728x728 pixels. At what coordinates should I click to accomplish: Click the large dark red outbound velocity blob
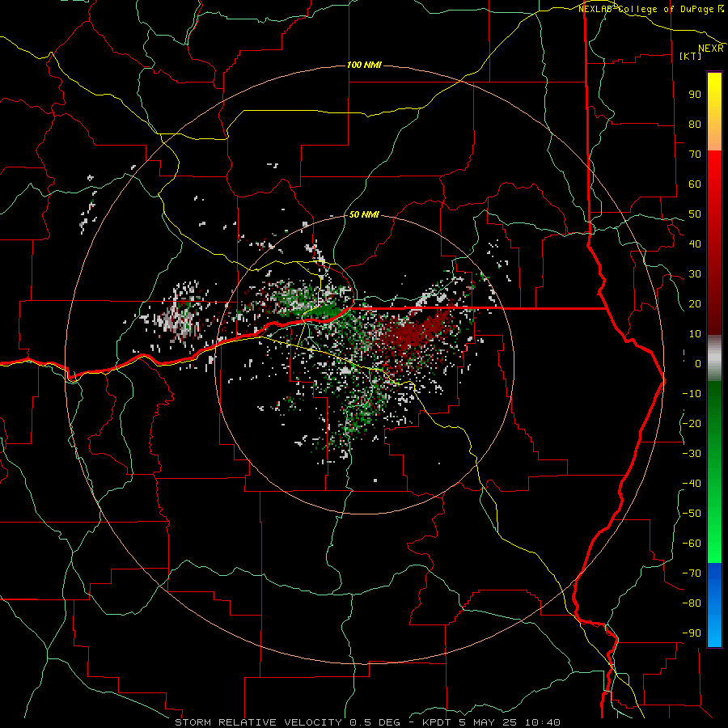pos(413,332)
